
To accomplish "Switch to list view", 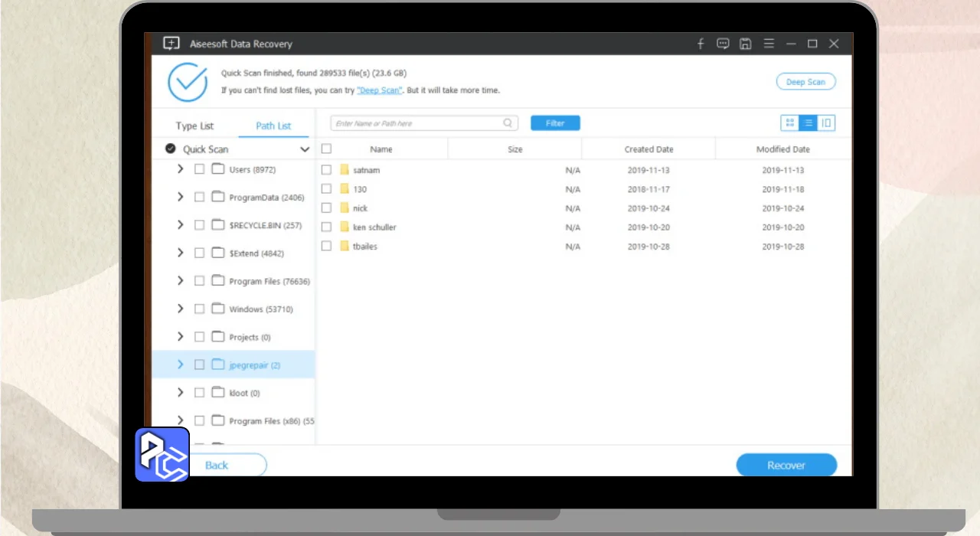I will pos(808,123).
